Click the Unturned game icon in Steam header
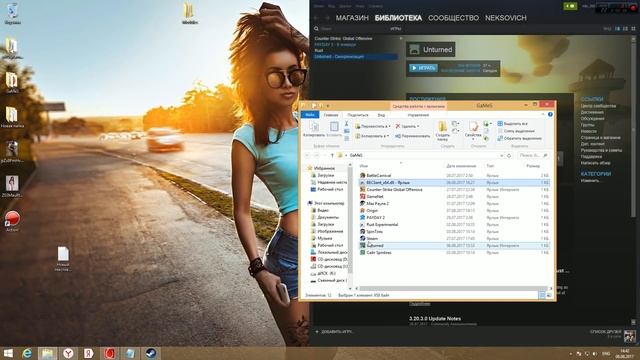 [414, 49]
